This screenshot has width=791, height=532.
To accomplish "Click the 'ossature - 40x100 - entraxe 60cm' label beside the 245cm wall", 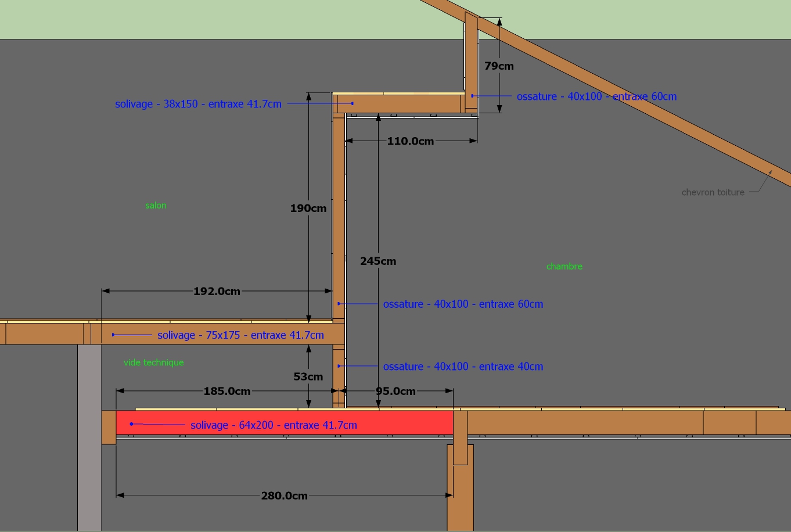I will (x=463, y=304).
